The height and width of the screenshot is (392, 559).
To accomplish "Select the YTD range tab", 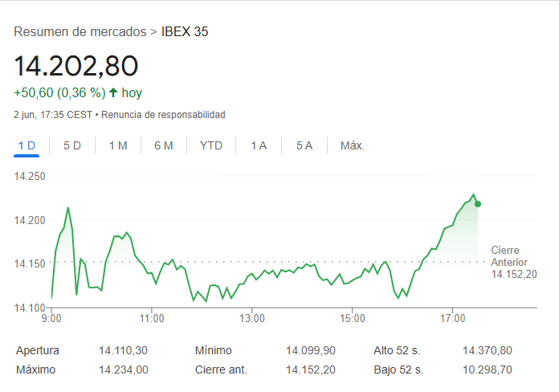I will click(x=211, y=145).
